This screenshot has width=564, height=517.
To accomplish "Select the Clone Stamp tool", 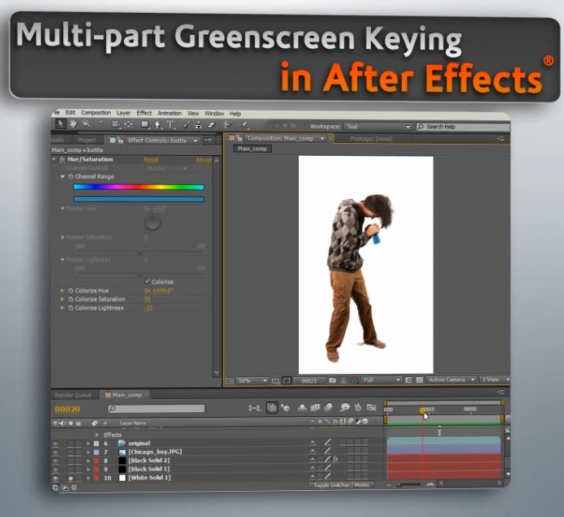I will (199, 124).
